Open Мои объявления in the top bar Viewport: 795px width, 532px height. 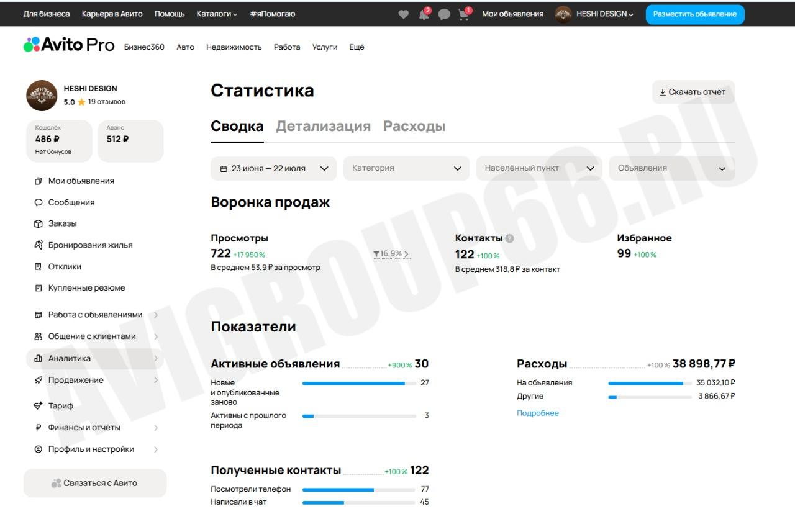513,14
